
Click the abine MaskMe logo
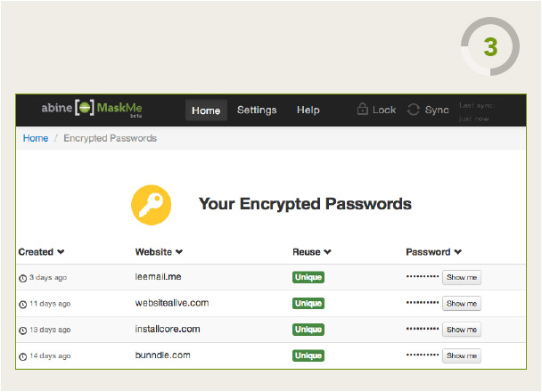click(x=92, y=109)
